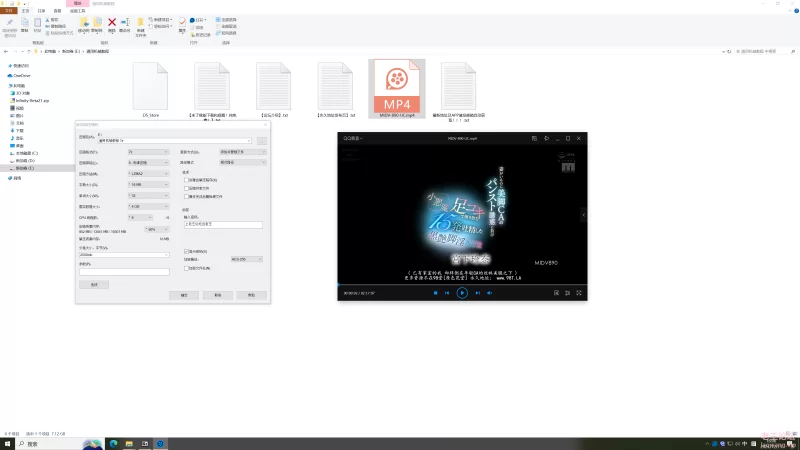Switch to the Share ribbon tab

tap(41, 11)
